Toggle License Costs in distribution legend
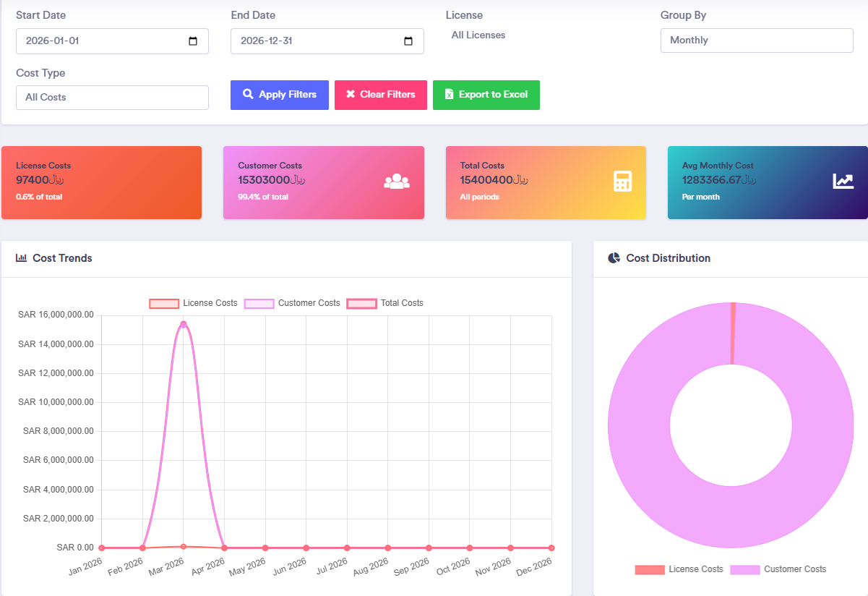This screenshot has width=868, height=596. [679, 569]
